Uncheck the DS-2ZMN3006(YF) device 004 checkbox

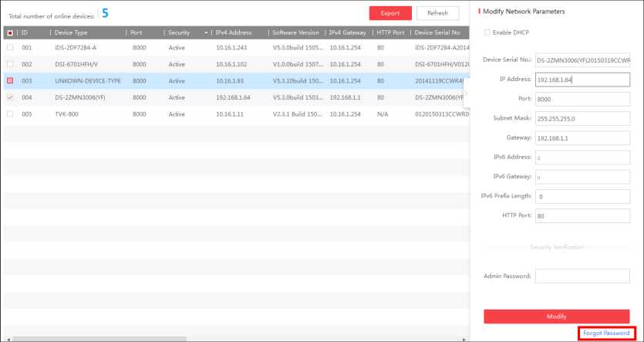pos(10,97)
